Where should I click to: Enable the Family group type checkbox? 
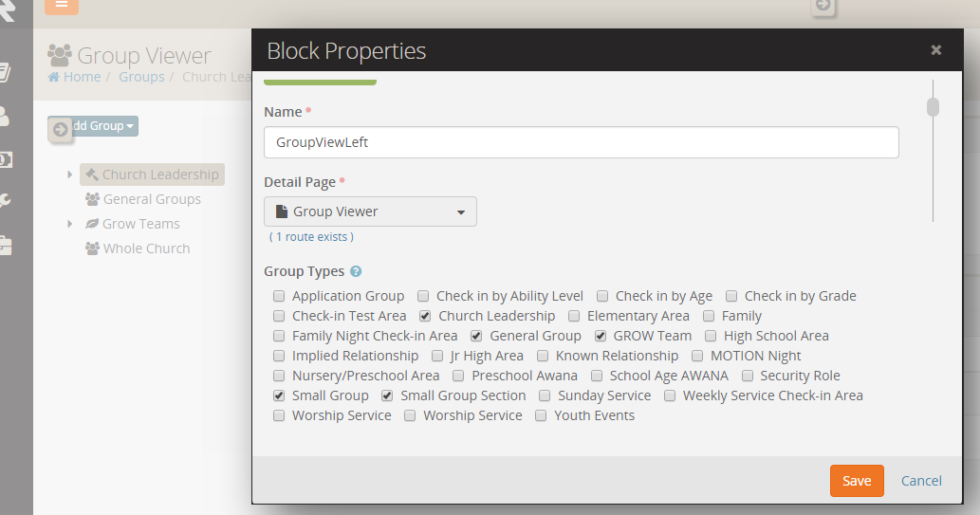(x=709, y=316)
